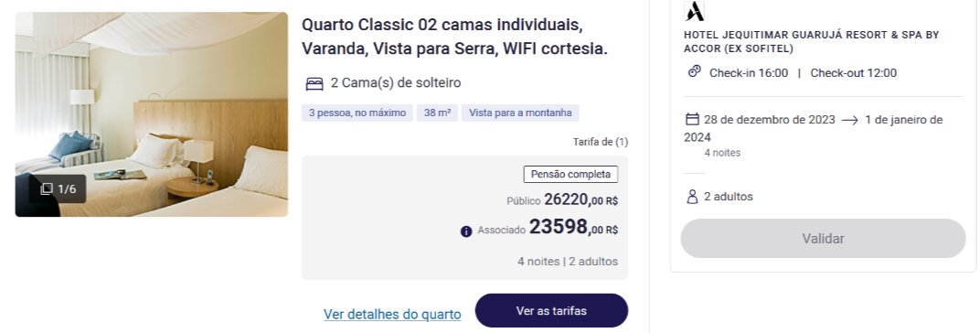Click the check-in clock icon

[x=695, y=72]
